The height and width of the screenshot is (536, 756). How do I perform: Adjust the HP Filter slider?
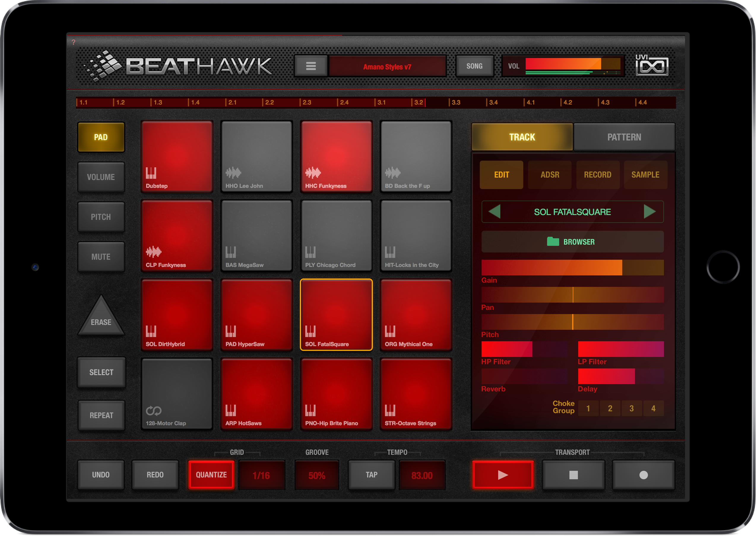[x=524, y=349]
